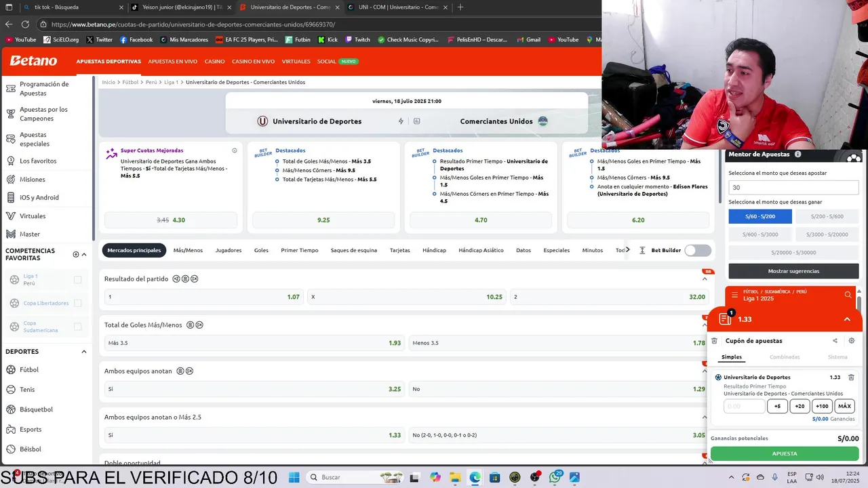Switch to Combinadas coupon tab
The image size is (868, 488).
785,357
